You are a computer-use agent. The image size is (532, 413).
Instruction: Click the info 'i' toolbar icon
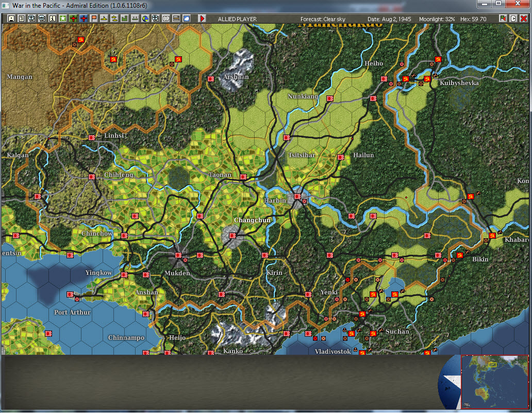tap(52, 19)
